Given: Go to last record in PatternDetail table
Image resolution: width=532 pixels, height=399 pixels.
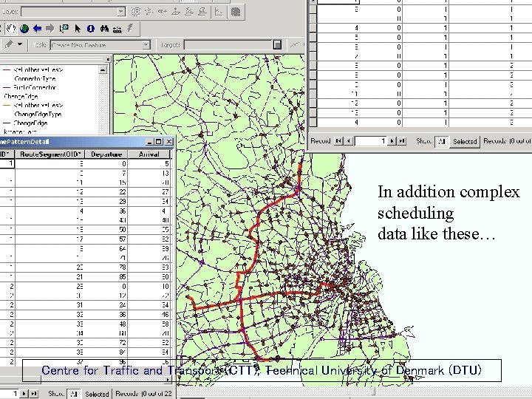Looking at the screenshot, I should pos(34,394).
